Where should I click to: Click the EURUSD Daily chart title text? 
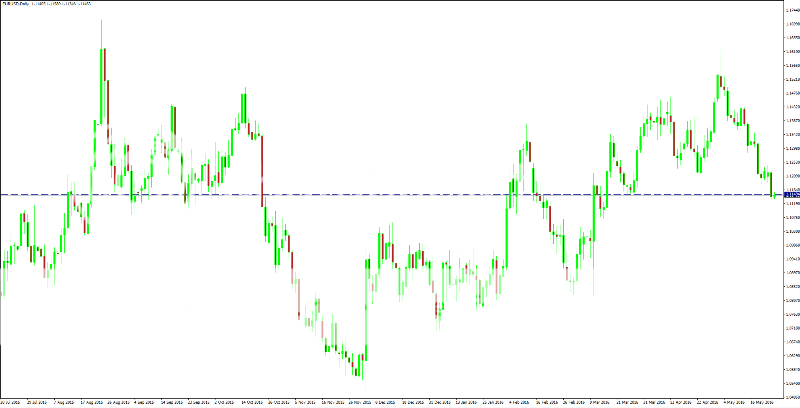tap(47, 4)
